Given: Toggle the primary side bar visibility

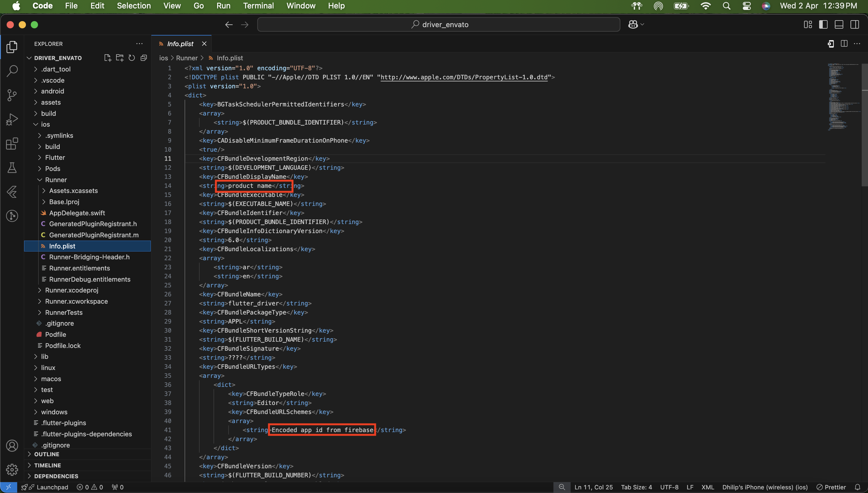Looking at the screenshot, I should coord(823,24).
